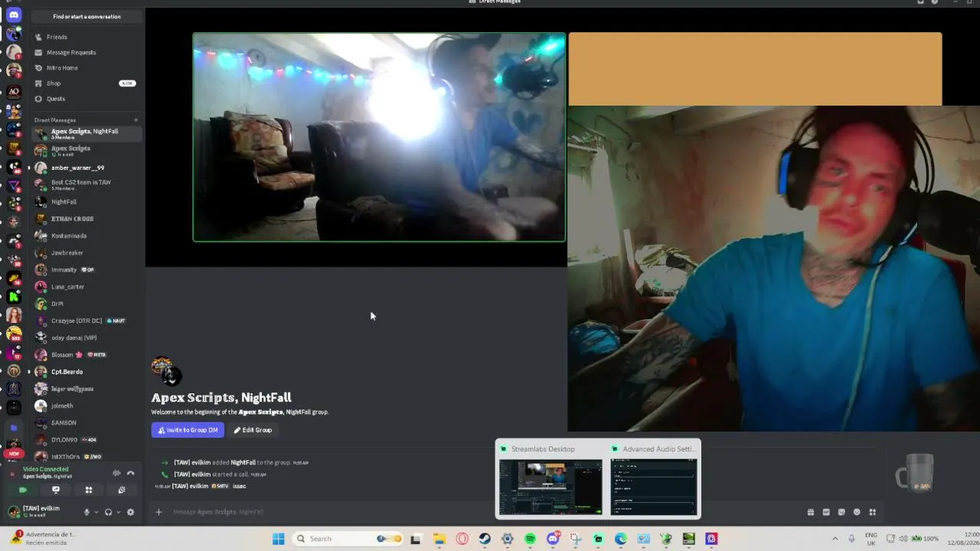Open the soundboard button in voice panel
This screenshot has width=980, height=551.
pos(122,490)
